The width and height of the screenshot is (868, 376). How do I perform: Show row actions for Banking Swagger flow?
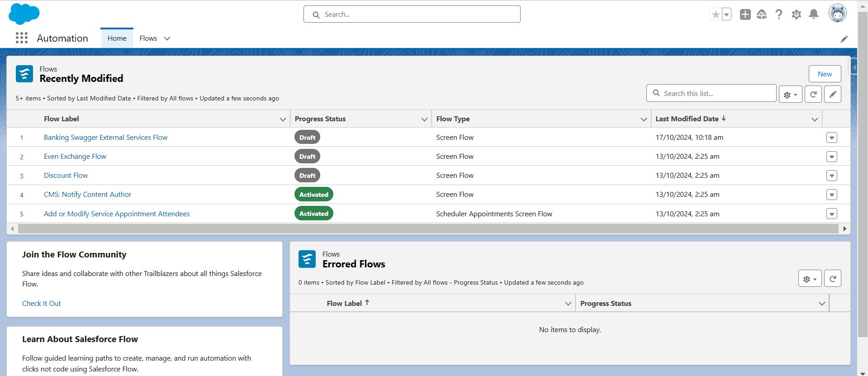pos(831,138)
